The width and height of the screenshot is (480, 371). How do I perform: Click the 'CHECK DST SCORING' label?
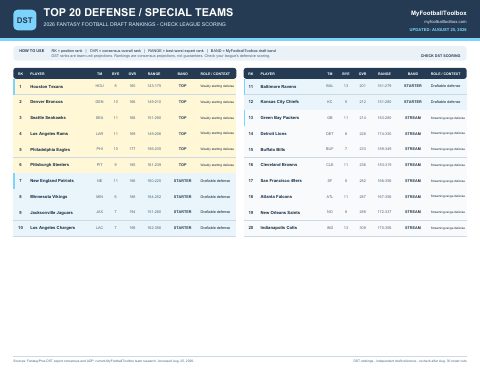[440, 56]
